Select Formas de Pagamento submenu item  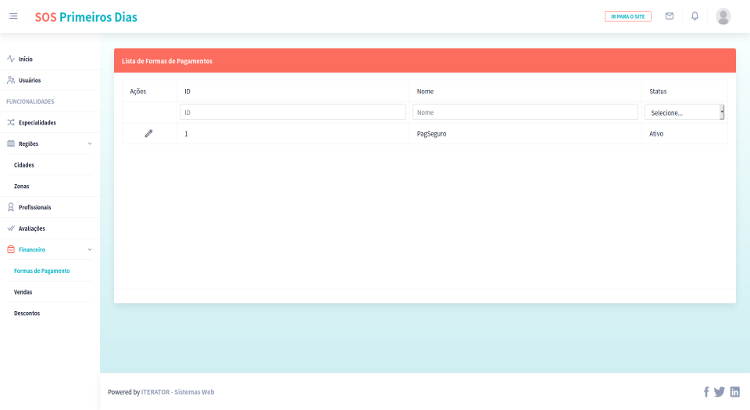click(x=42, y=271)
